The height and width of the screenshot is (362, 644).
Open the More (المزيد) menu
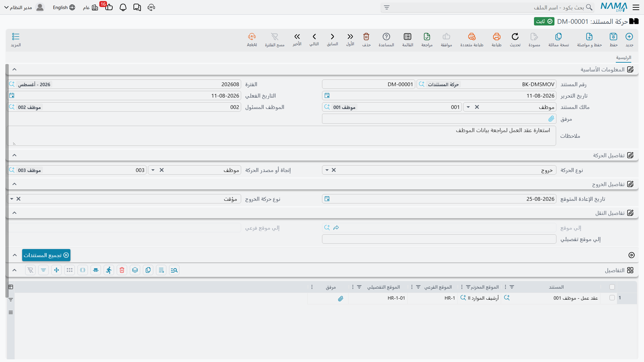16,37
